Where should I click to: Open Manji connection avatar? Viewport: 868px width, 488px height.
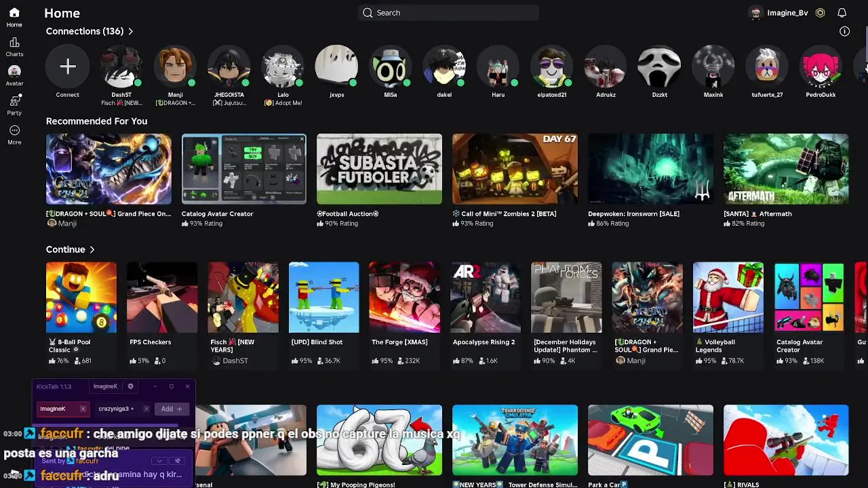coord(175,66)
